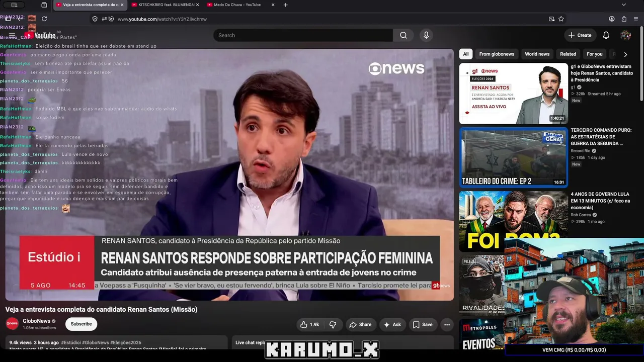Close the Medo Da Chuva tab
Screen dimensions: 644x362
(x=273, y=5)
